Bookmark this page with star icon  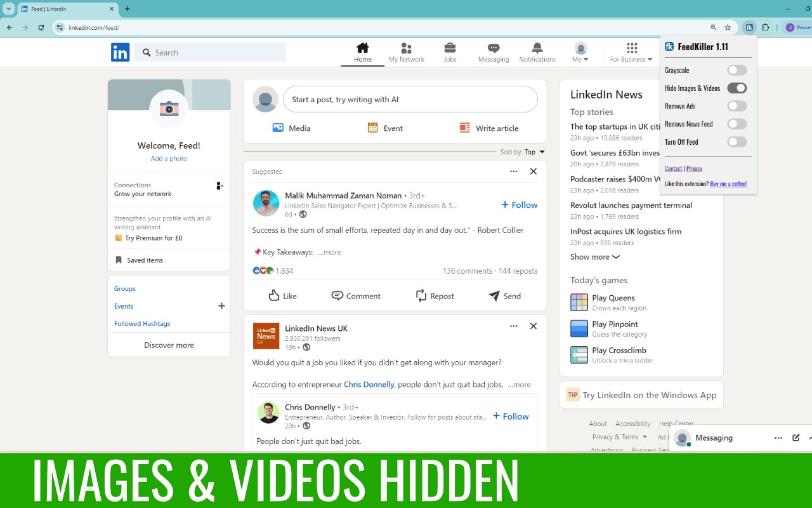(x=728, y=27)
